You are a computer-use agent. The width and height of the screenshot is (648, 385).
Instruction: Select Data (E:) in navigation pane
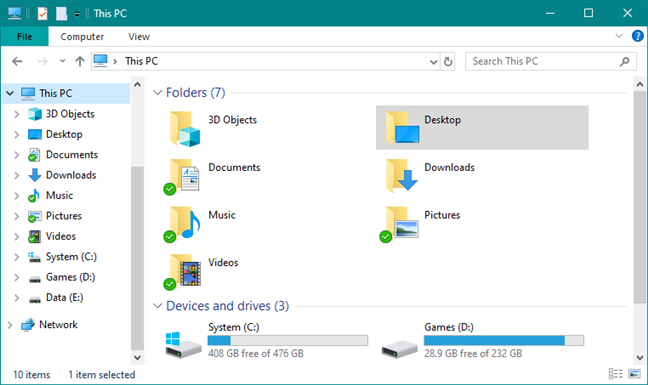tap(64, 297)
